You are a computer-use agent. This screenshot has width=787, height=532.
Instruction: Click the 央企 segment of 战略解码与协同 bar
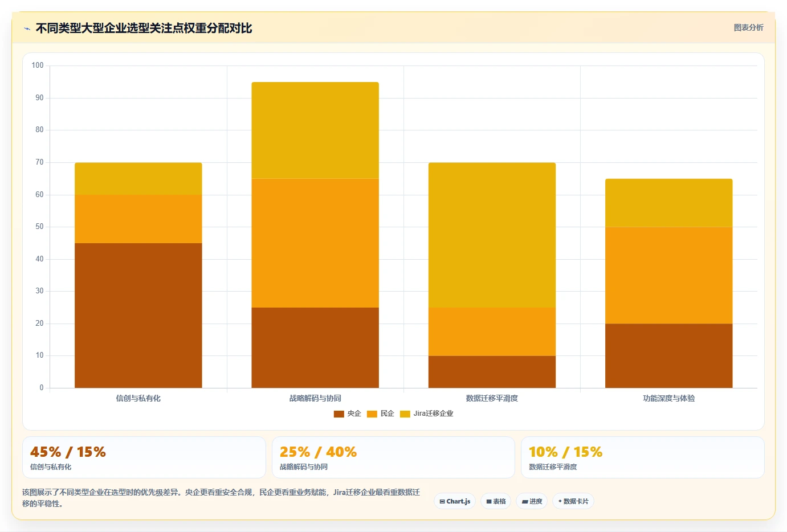pos(315,347)
